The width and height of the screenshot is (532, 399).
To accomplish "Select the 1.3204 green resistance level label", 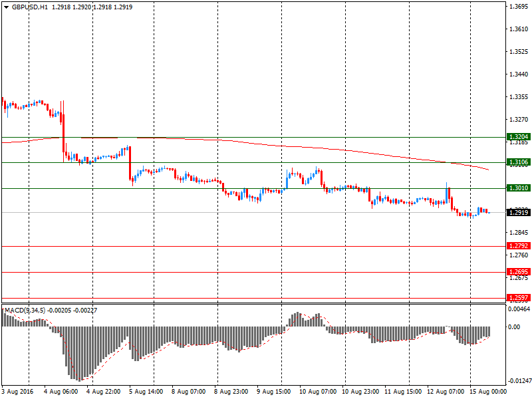I will click(519, 137).
